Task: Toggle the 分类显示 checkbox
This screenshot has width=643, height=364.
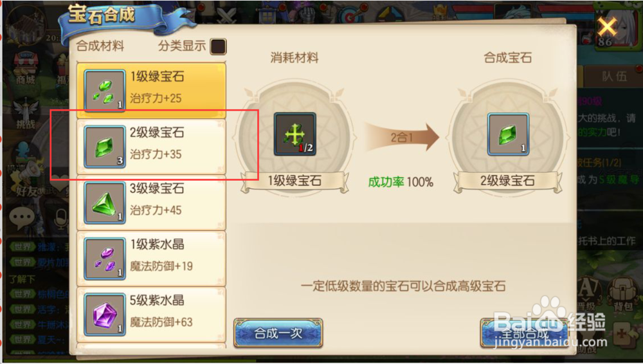Action: [x=218, y=47]
